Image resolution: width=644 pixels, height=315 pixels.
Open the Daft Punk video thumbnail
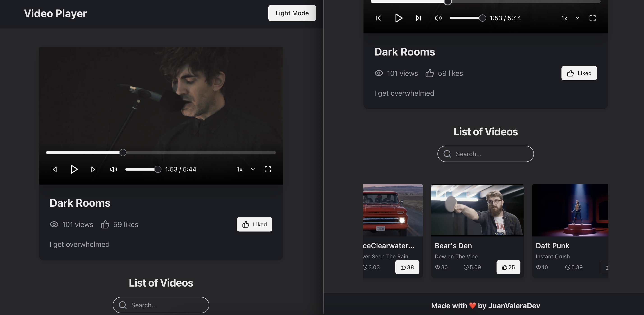click(x=570, y=210)
